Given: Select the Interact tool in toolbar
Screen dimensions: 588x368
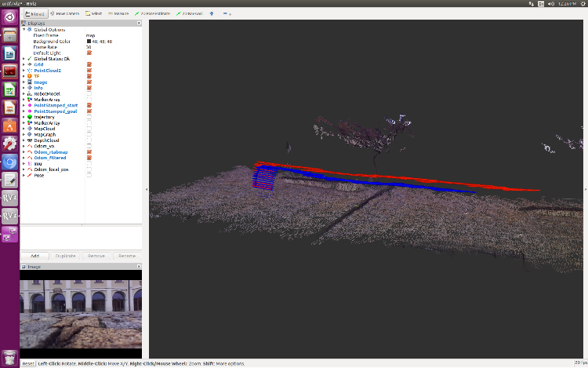Looking at the screenshot, I should (34, 13).
